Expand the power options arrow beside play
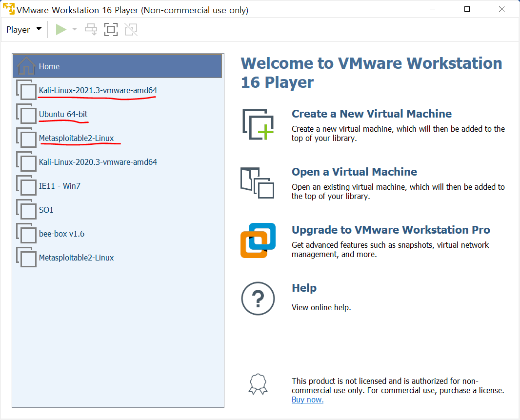 [x=75, y=29]
